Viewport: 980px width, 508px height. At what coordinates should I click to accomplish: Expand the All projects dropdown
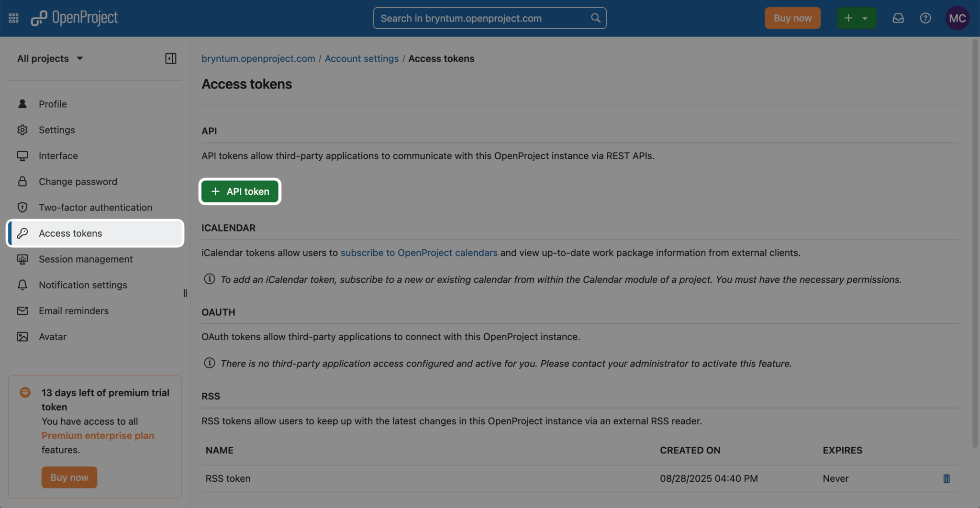[50, 58]
